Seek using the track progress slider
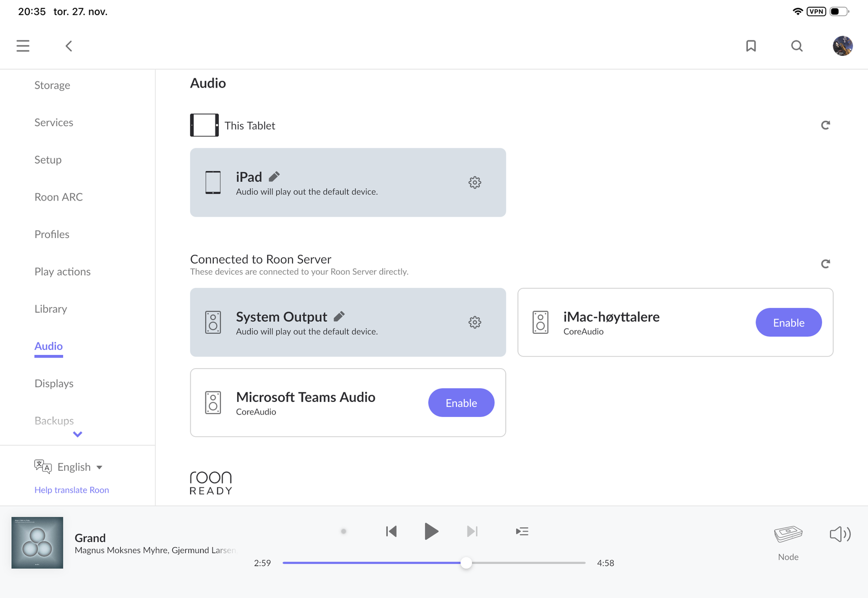Screen dimensions: 868x598 click(434, 563)
